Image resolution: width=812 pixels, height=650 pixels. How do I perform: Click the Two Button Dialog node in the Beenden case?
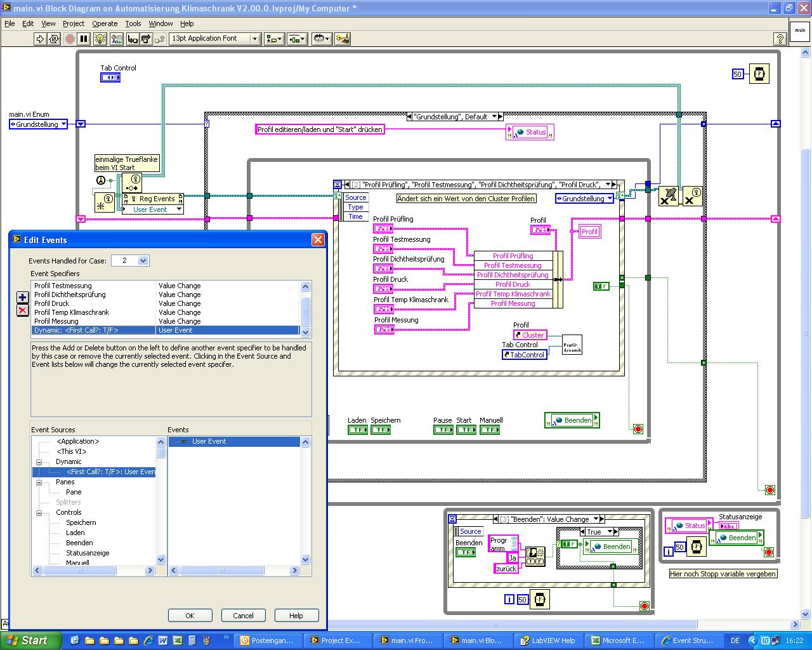535,556
